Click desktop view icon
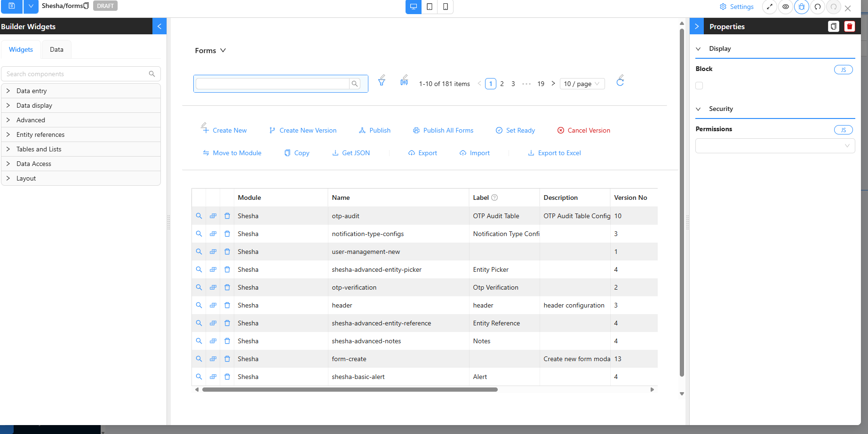The image size is (868, 434). click(414, 7)
